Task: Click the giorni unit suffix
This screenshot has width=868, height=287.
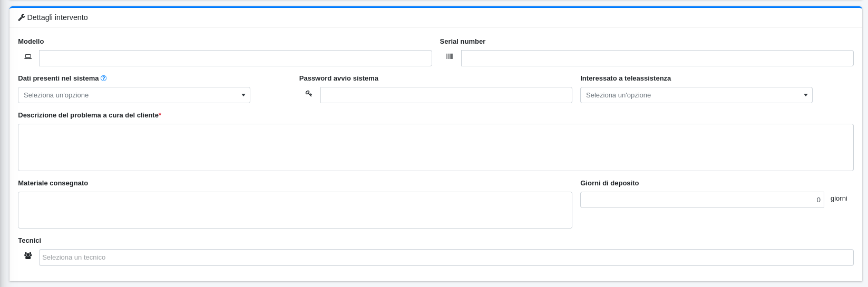Action: [838, 199]
